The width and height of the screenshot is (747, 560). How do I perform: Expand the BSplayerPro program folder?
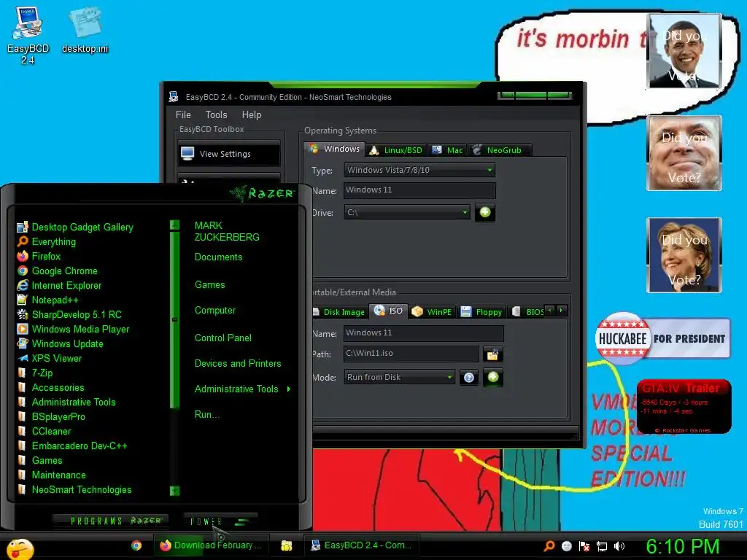pos(51,416)
